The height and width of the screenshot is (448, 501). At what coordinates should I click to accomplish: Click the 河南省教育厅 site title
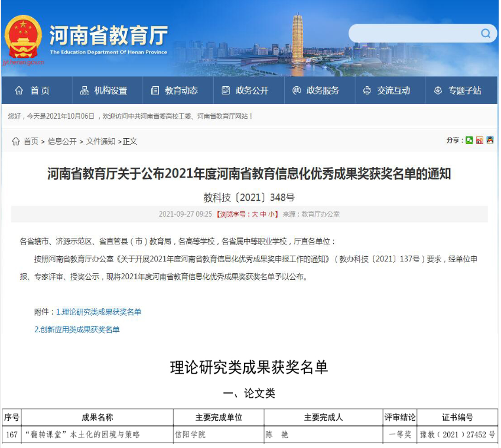(109, 35)
